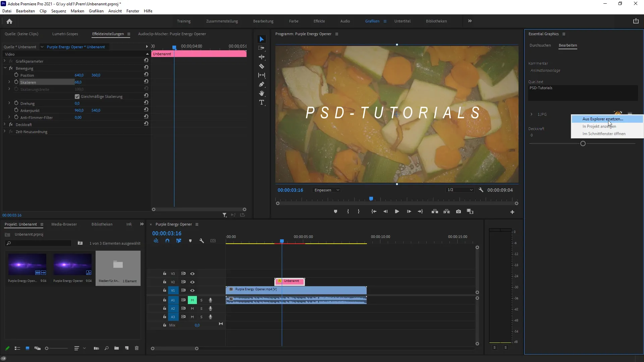Switch to the Durchsuchen tab
The height and width of the screenshot is (362, 644).
pos(540,45)
